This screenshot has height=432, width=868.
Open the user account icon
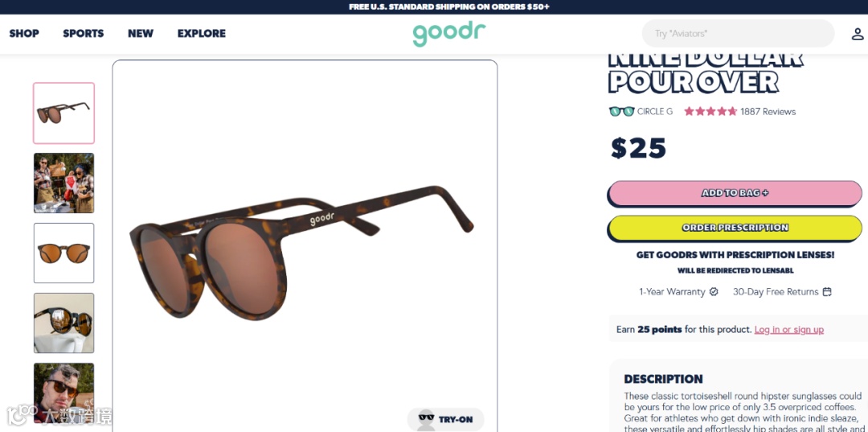point(857,34)
